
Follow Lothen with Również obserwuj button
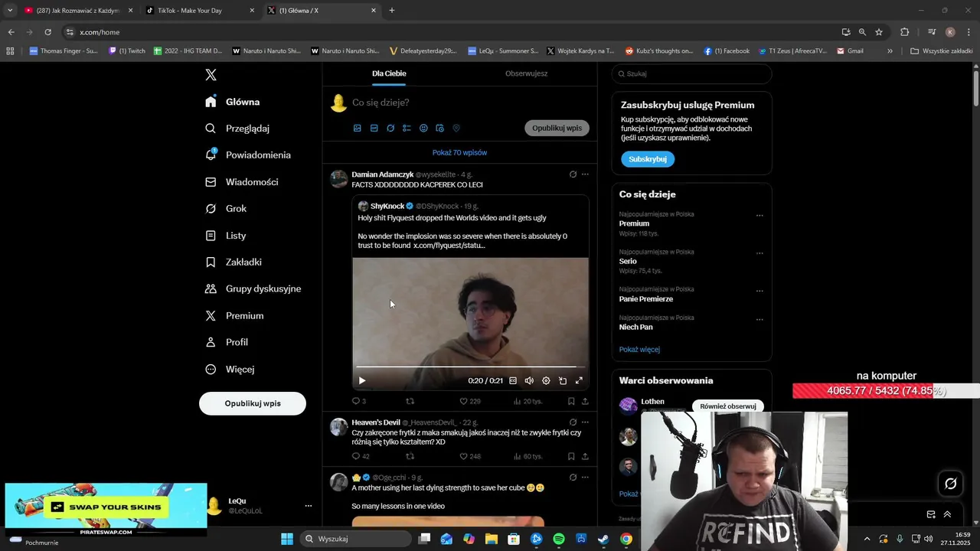[x=727, y=406]
